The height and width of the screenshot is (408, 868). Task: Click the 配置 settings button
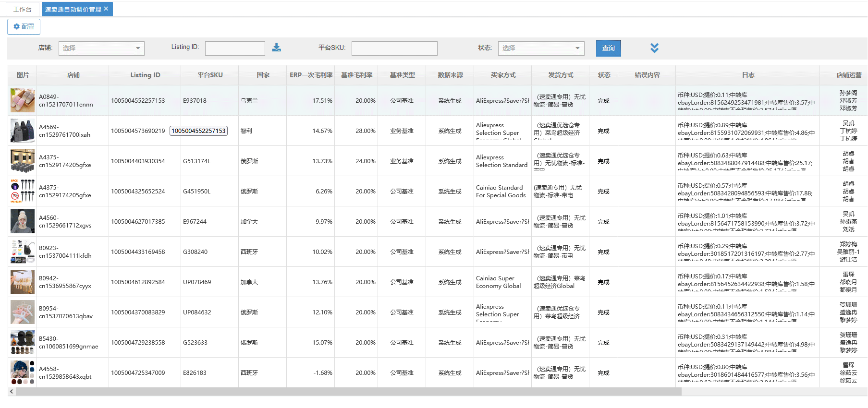click(x=24, y=27)
